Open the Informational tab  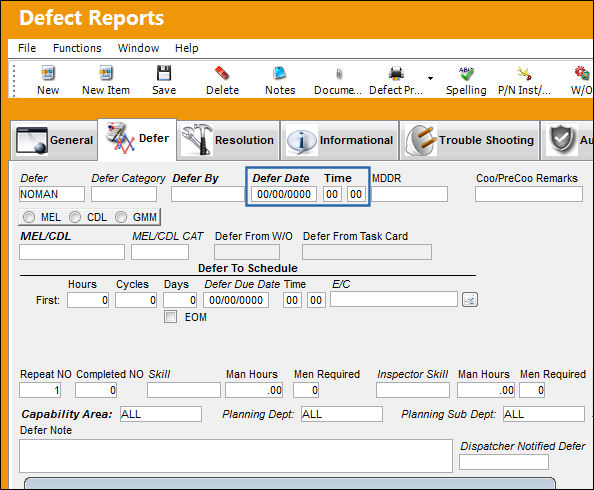coord(339,140)
